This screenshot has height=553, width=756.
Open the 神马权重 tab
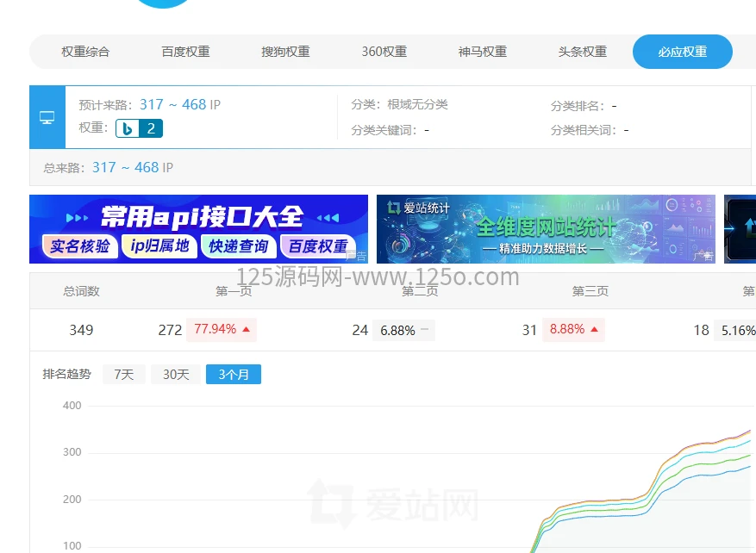[x=483, y=52]
